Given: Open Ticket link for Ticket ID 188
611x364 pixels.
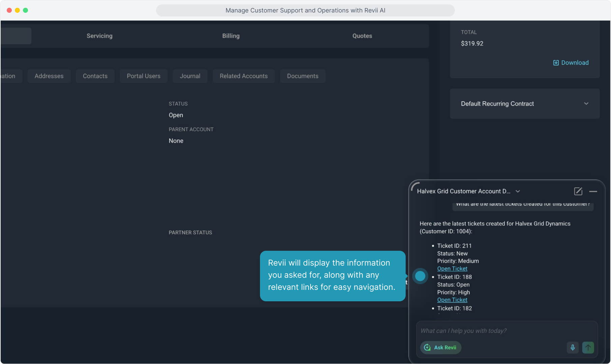Looking at the screenshot, I should click(452, 300).
